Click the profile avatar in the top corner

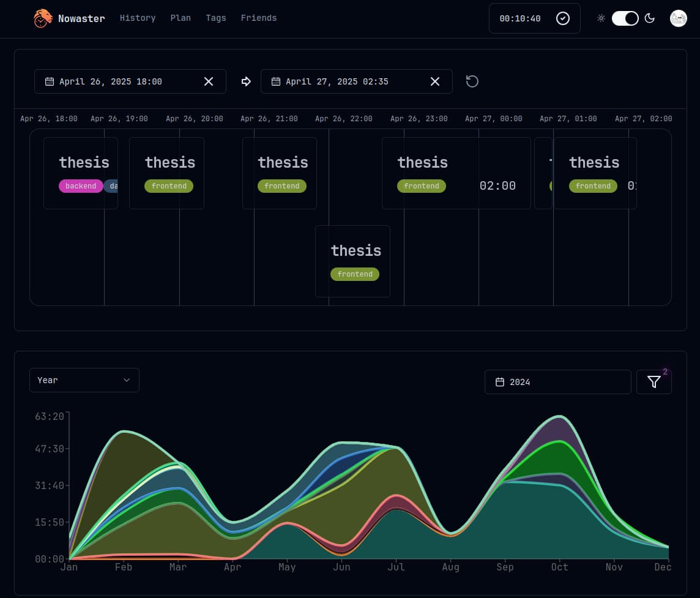[x=678, y=18]
